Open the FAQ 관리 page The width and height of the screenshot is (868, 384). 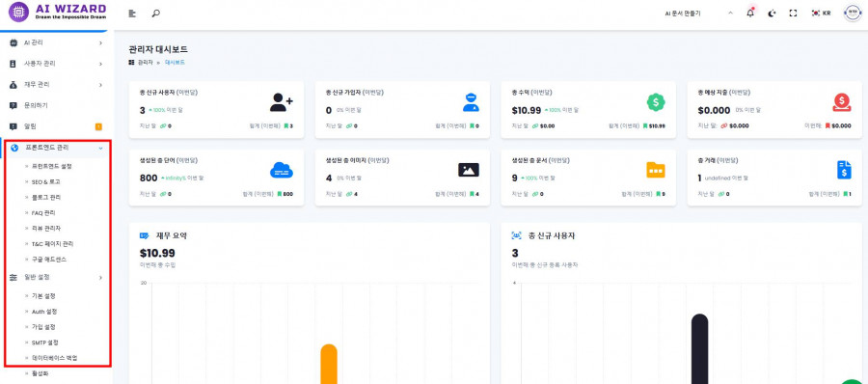43,213
